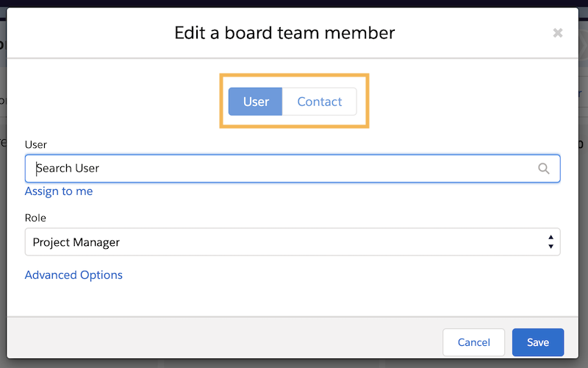
Task: Close the Edit a board team member dialog
Action: [558, 33]
